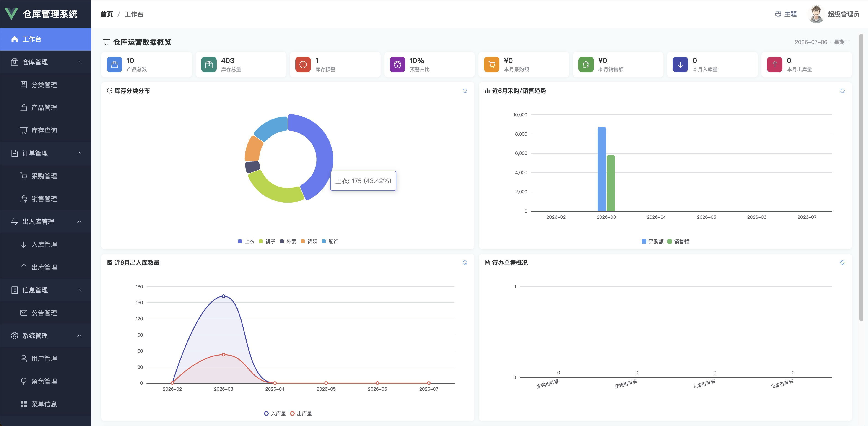Refresh the 库存分类分布 chart
Screen dimensions: 868x426
[x=465, y=91]
